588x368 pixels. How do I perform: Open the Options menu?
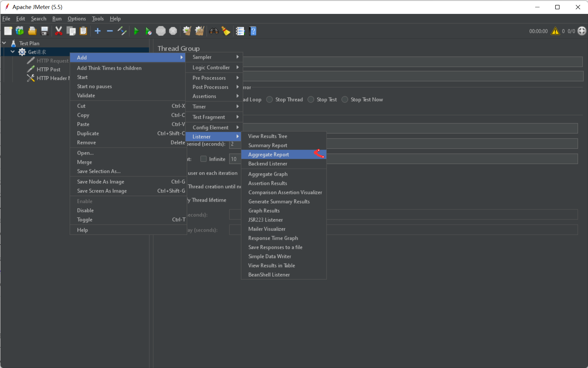coord(77,19)
